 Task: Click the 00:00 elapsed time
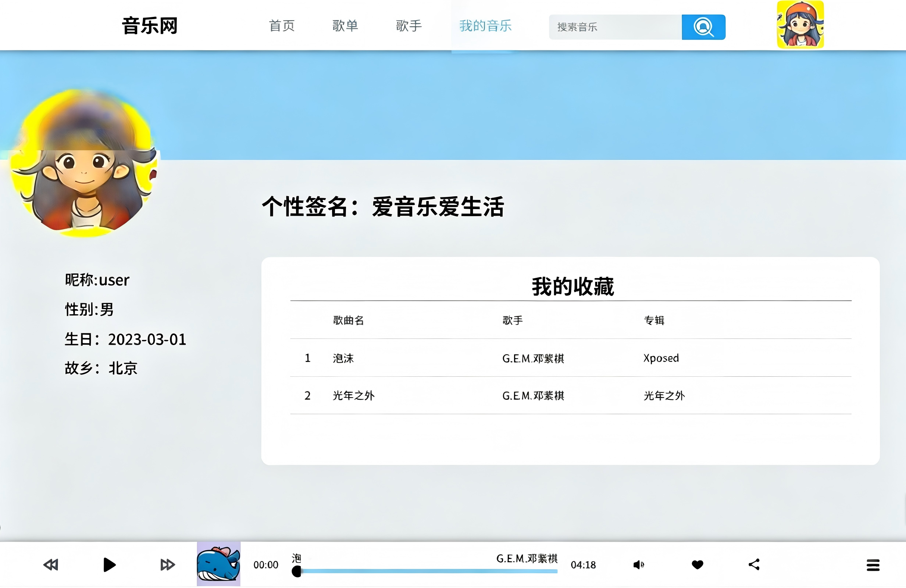coord(266,566)
